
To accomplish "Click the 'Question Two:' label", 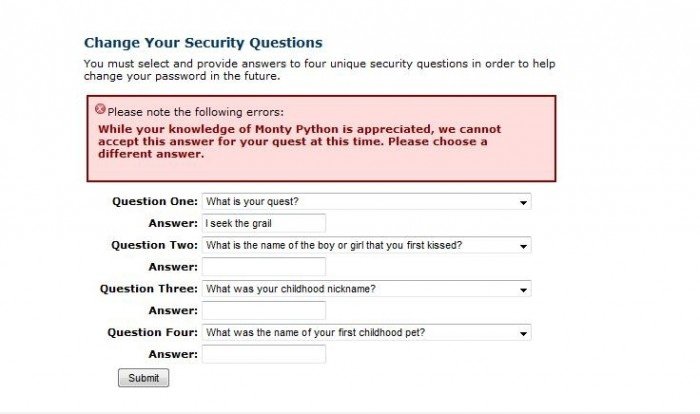I will pos(154,245).
